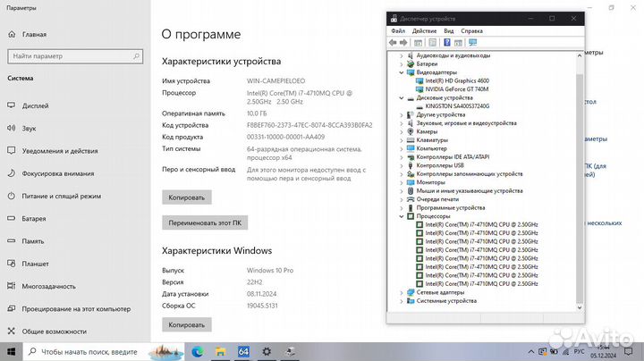Show hidden tray icons chevron
The width and height of the screenshot is (644, 361).
pyautogui.click(x=531, y=352)
